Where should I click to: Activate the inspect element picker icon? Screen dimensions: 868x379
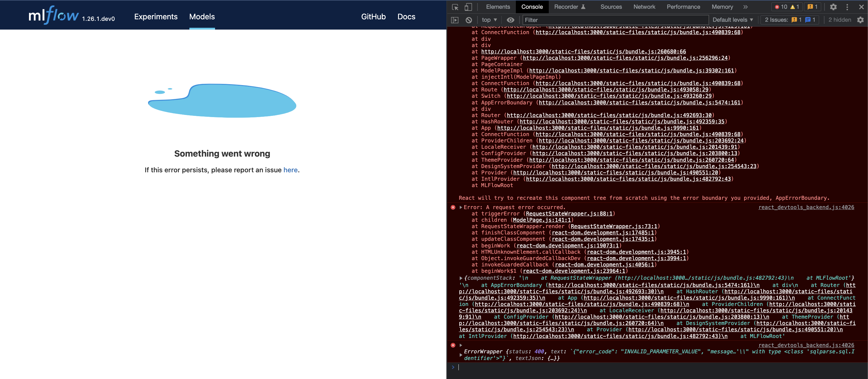pos(455,7)
